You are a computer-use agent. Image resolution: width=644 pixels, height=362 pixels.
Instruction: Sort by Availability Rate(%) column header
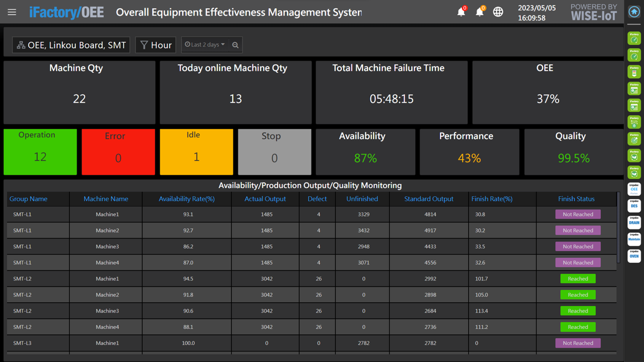pyautogui.click(x=186, y=199)
